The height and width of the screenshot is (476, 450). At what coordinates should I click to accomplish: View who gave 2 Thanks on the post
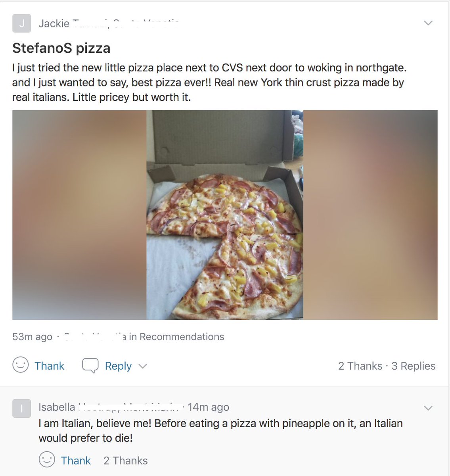coord(360,366)
